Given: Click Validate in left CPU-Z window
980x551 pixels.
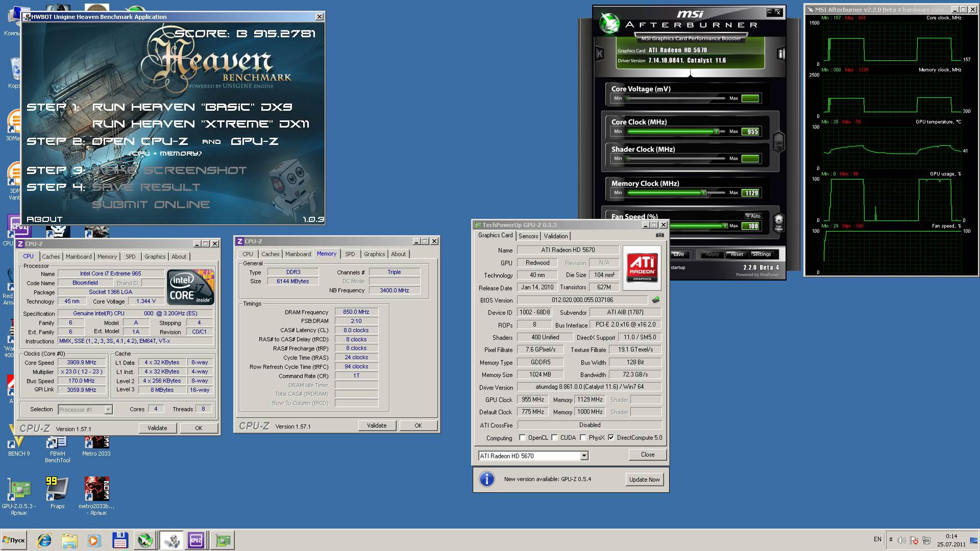Looking at the screenshot, I should [157, 428].
